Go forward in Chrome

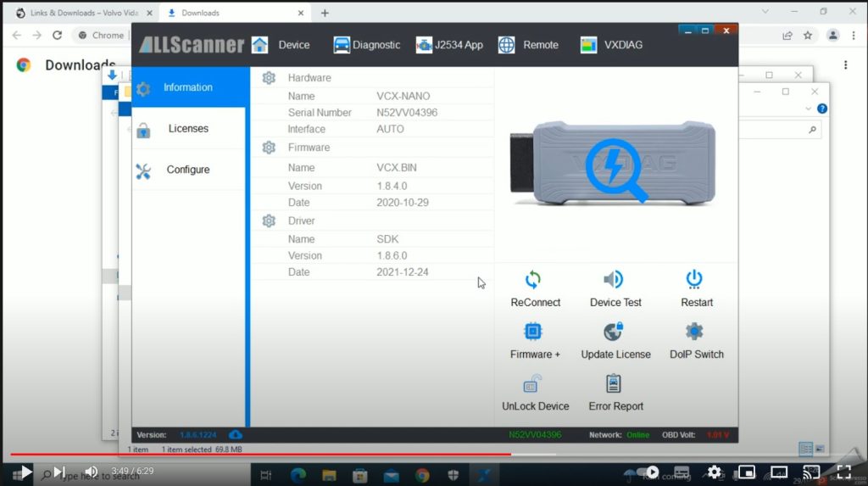(x=36, y=35)
